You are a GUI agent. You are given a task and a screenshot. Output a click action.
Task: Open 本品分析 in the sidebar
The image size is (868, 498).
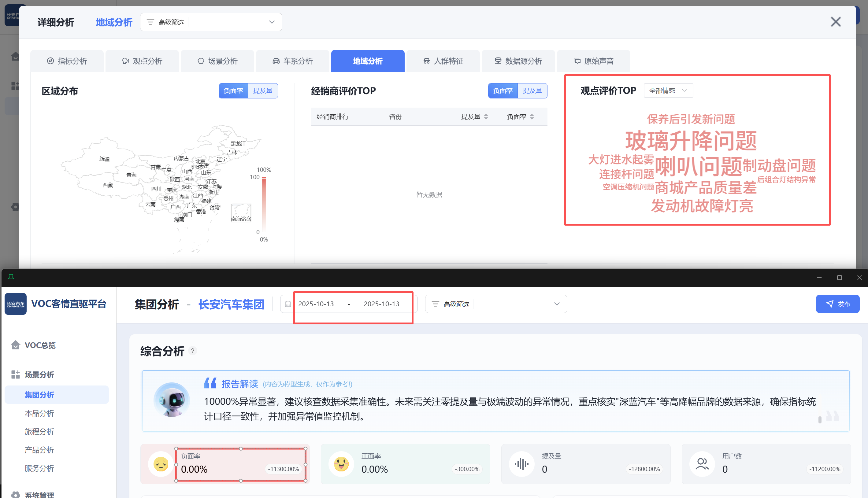click(x=39, y=413)
